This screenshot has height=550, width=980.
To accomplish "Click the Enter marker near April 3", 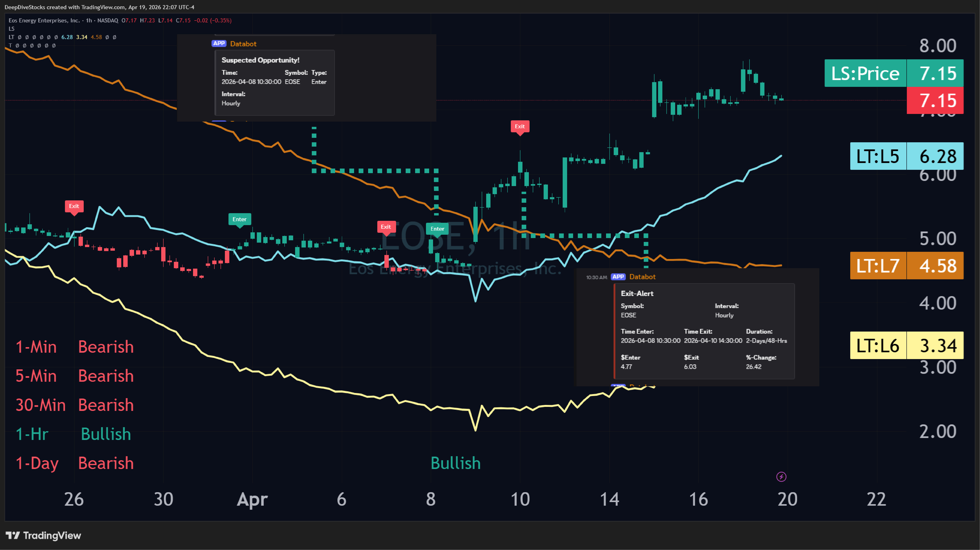I will 239,219.
